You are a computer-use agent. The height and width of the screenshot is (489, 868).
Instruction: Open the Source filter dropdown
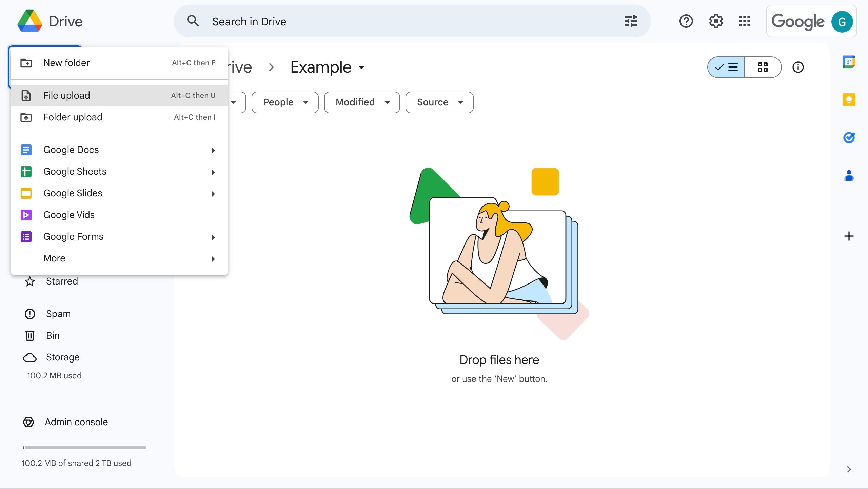click(439, 102)
